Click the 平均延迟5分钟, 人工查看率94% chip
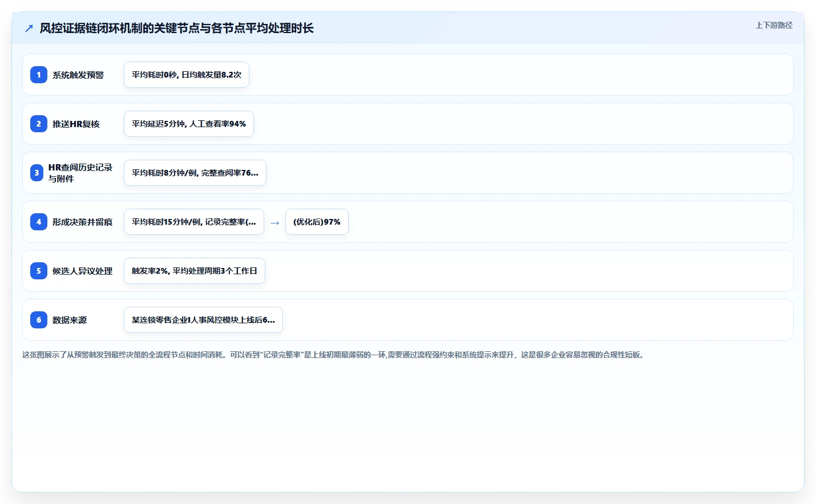This screenshot has width=816, height=504. click(189, 124)
